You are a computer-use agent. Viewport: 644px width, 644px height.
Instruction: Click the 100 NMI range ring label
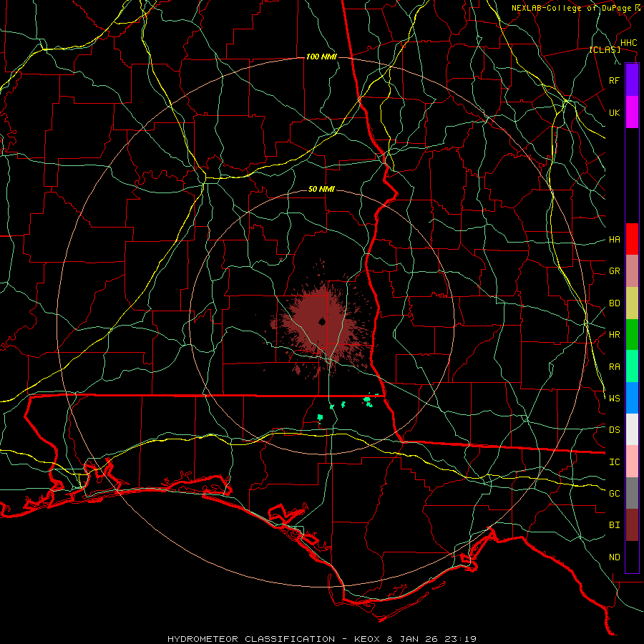321,57
